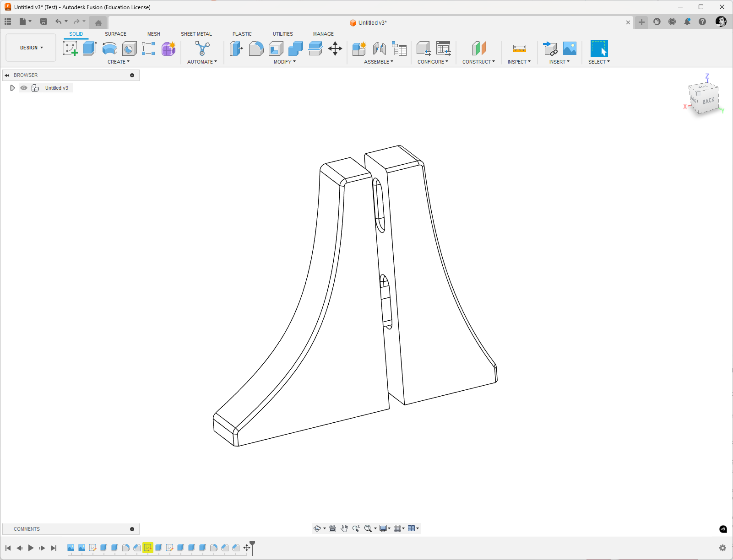Click the ViewCube BACK face
The width and height of the screenshot is (733, 560).
click(708, 101)
